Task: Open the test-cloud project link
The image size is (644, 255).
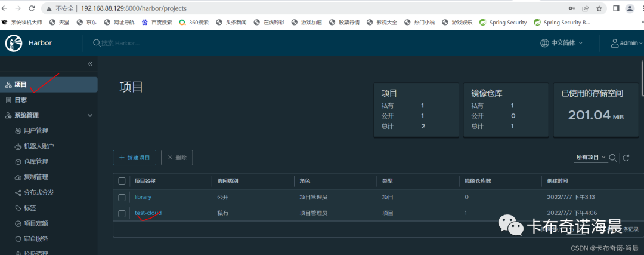Action: [148, 213]
